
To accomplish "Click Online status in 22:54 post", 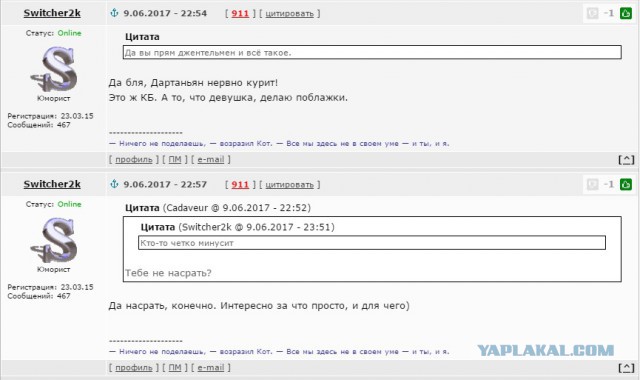I will [69, 33].
